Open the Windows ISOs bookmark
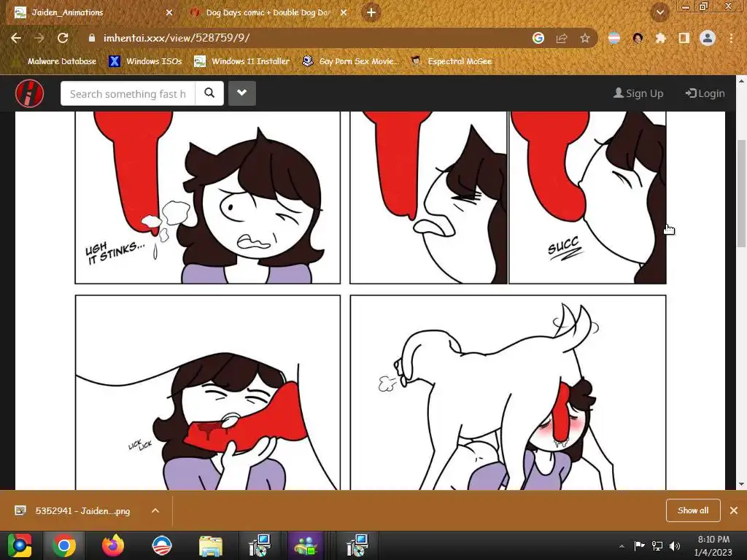Screen dimensions: 747x560 coord(146,61)
